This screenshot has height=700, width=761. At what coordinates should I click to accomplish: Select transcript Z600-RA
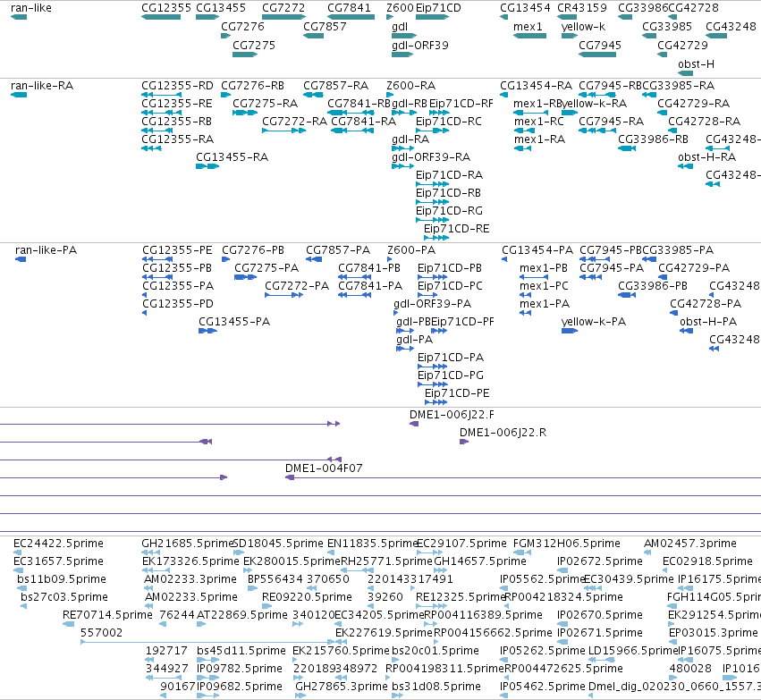[x=390, y=95]
